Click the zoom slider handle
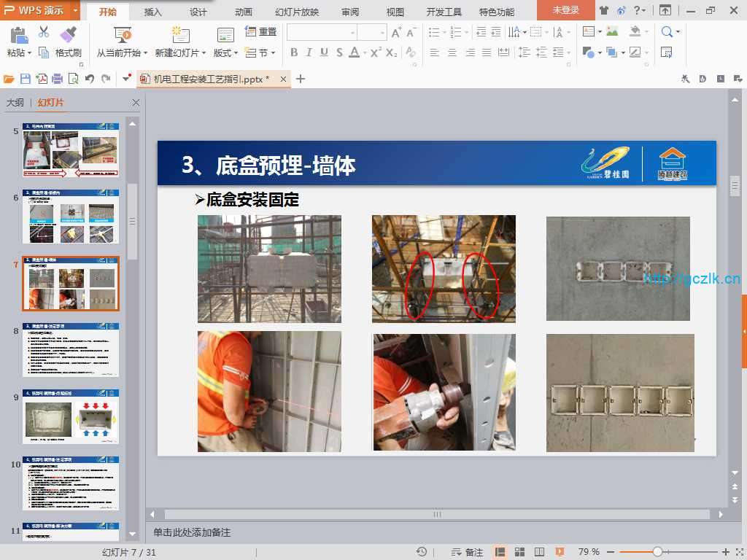 [x=657, y=552]
